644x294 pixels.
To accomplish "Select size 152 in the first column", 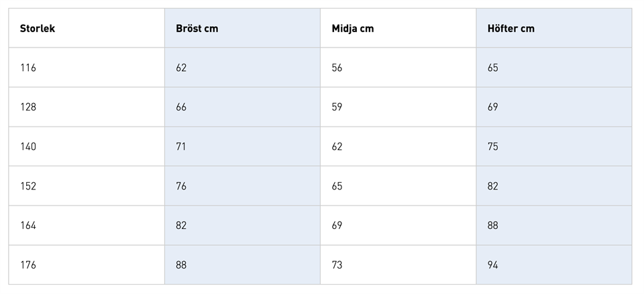I will [28, 186].
